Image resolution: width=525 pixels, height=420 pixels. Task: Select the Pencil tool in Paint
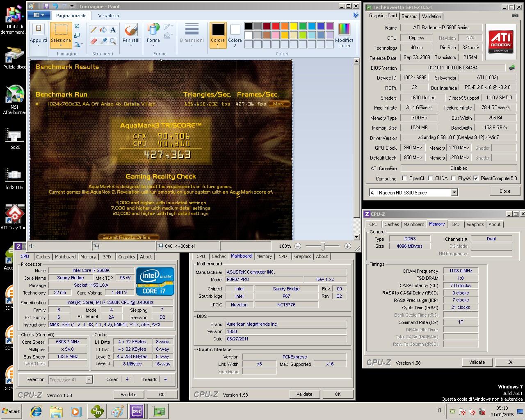[x=94, y=30]
